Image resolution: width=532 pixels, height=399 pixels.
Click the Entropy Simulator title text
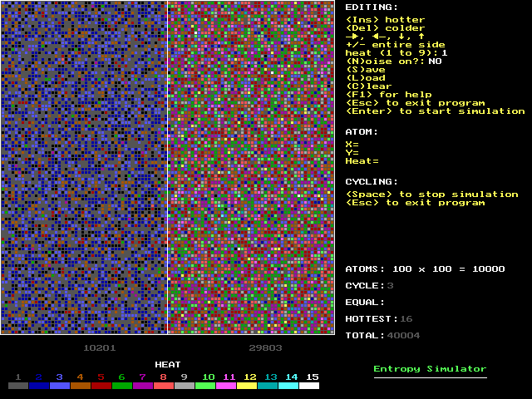(430, 369)
